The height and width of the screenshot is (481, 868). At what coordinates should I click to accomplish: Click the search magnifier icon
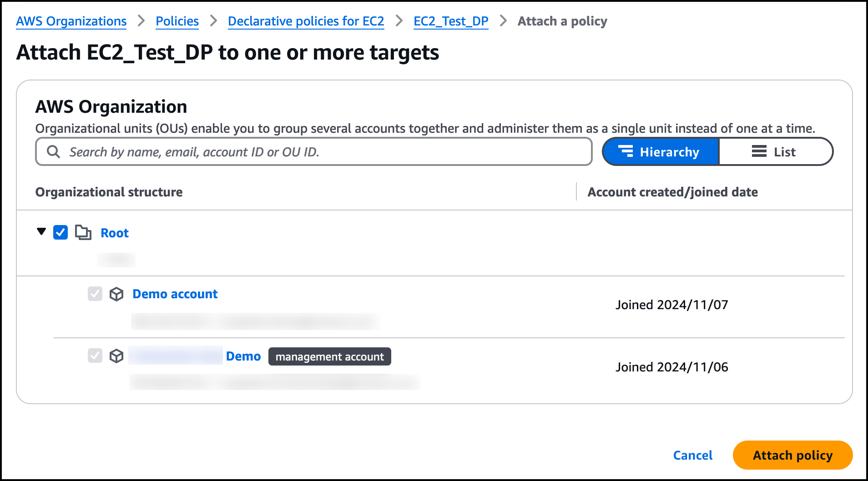(54, 152)
